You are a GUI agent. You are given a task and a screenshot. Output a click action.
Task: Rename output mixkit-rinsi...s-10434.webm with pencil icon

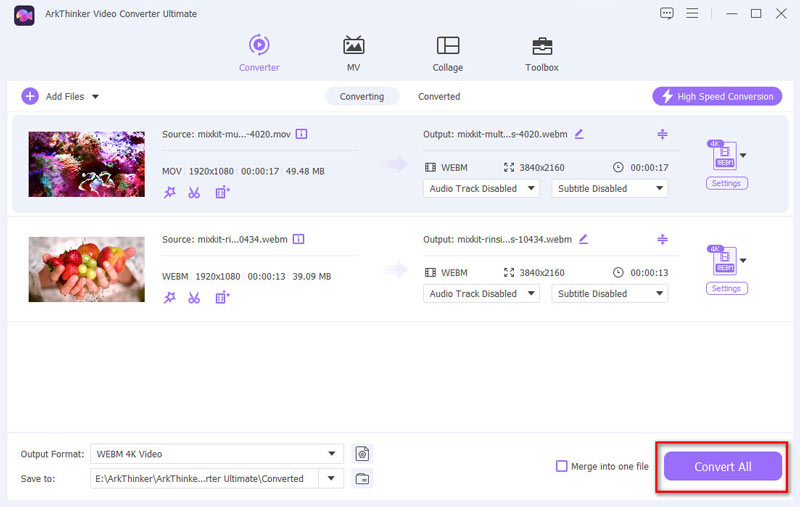click(583, 239)
